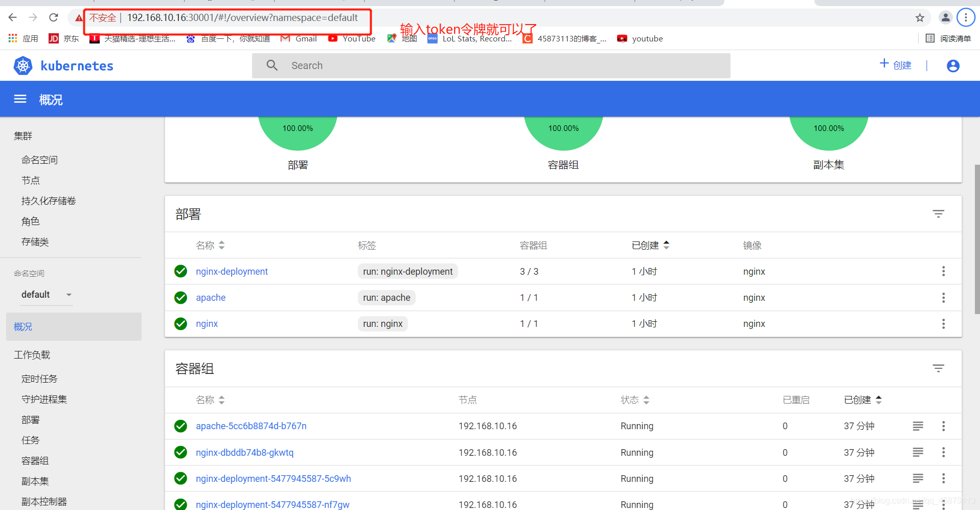Click the page vertical scrollbar
Screen dimensions: 980x510
tap(977, 240)
